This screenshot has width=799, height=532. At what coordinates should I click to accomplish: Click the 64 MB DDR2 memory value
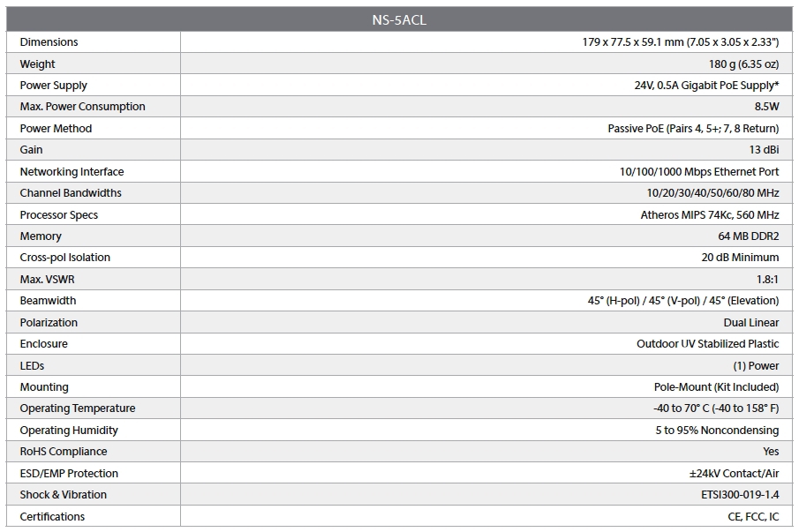click(x=749, y=236)
